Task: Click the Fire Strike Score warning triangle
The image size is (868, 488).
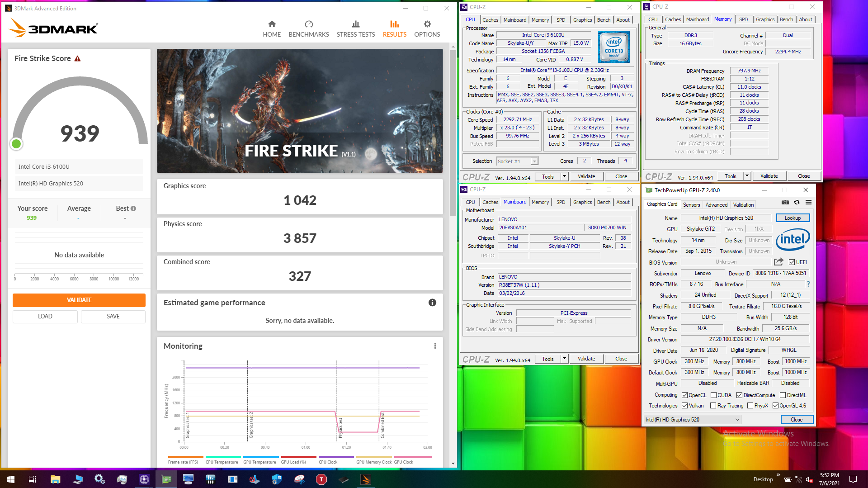Action: [x=77, y=59]
